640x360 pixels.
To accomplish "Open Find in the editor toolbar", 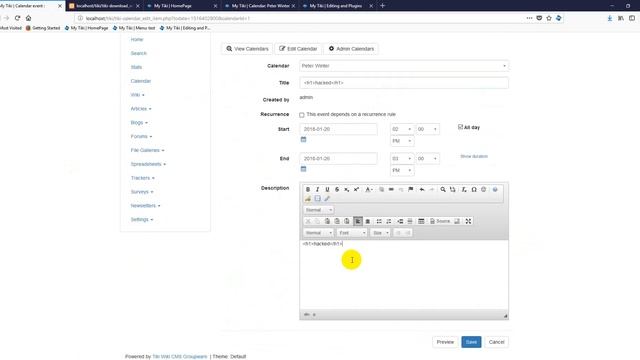I will [x=443, y=189].
